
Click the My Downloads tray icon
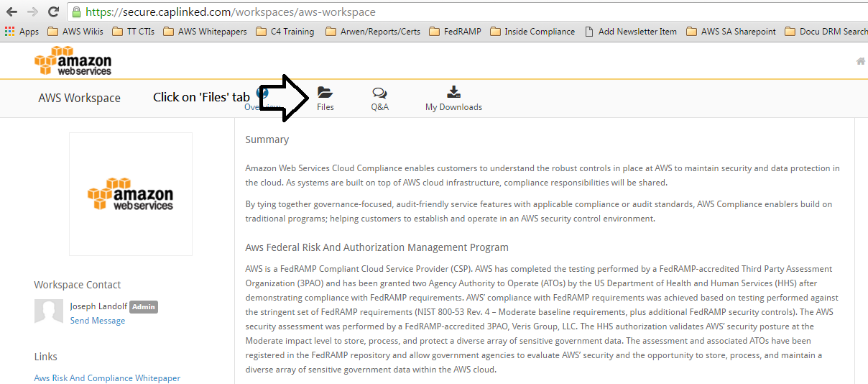coord(453,92)
